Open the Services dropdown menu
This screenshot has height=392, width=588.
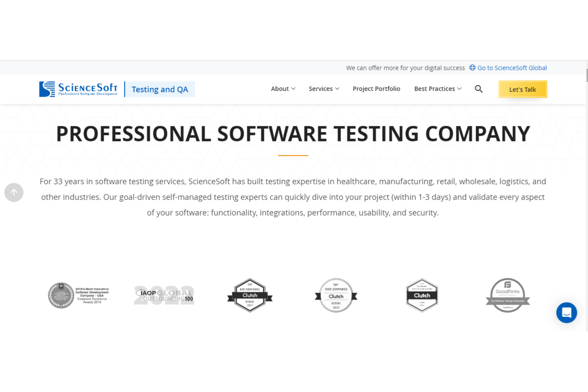point(324,89)
